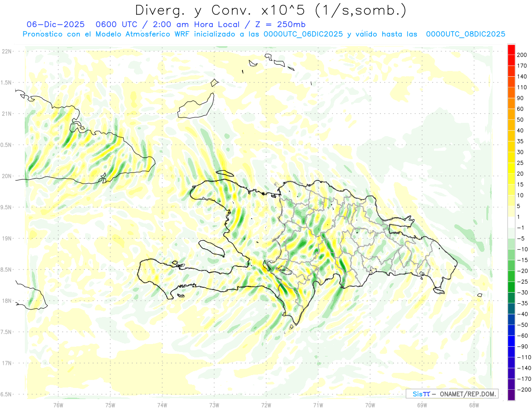This screenshot has height=411, width=532.
Task: Pick the pale swatch between 10 and 5
Action: click(x=511, y=201)
